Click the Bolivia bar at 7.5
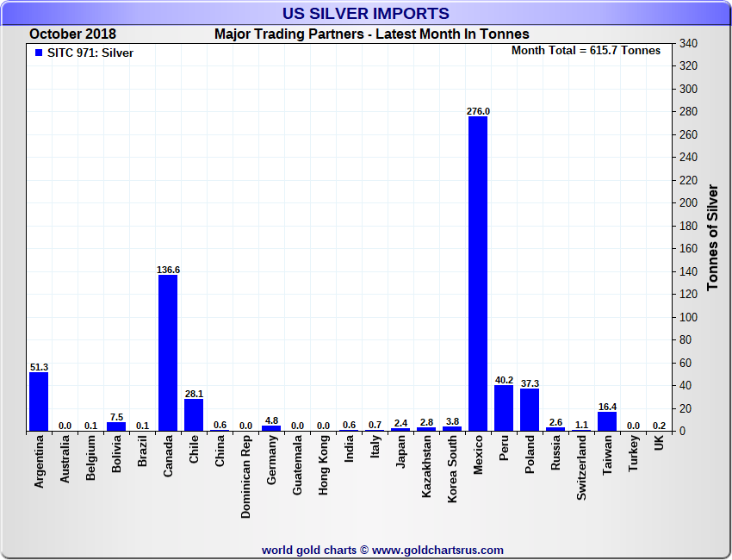The height and width of the screenshot is (560, 732). pyautogui.click(x=116, y=426)
